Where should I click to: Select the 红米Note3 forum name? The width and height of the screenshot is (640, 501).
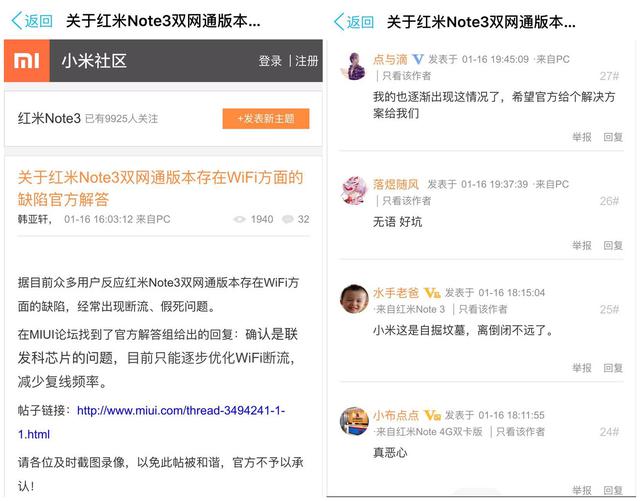[x=49, y=118]
